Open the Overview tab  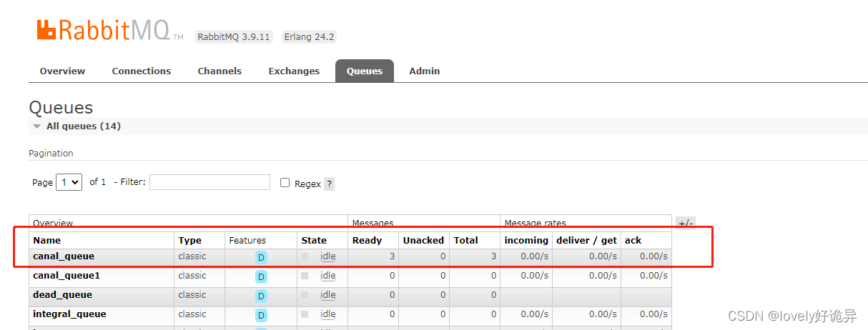coord(62,71)
